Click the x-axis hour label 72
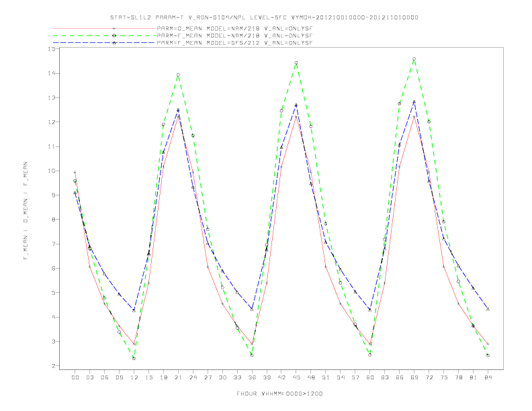The height and width of the screenshot is (411, 532). tap(429, 377)
